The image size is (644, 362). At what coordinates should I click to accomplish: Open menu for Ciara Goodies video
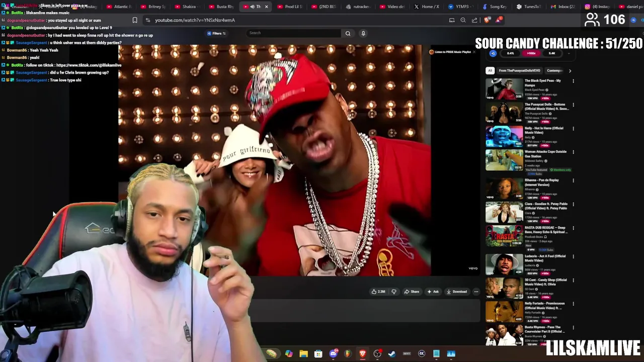click(573, 204)
